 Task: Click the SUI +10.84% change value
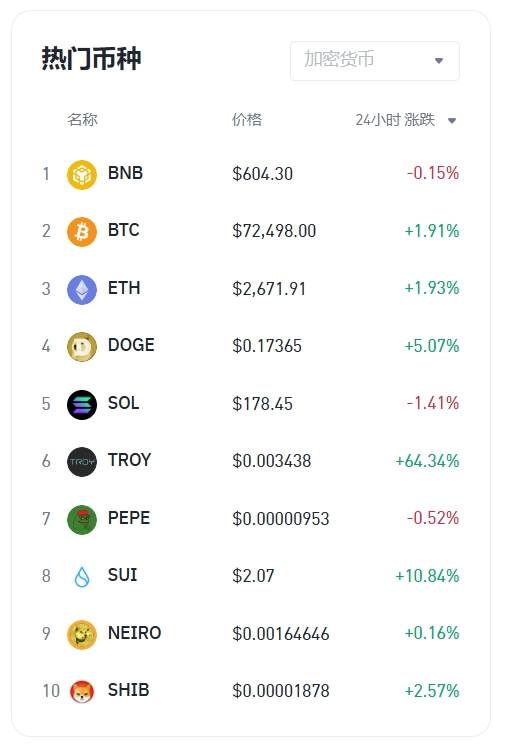[x=427, y=576]
